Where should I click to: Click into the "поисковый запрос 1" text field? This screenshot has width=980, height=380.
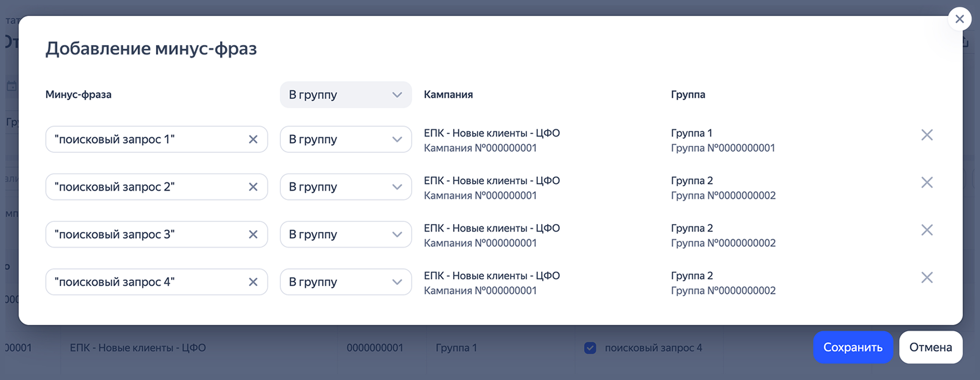[145, 139]
